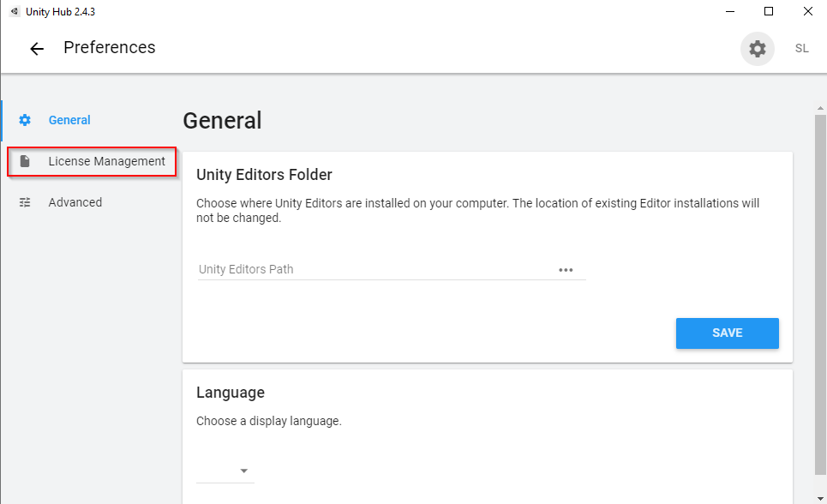Open the SL account menu
The width and height of the screenshot is (827, 504).
point(801,49)
